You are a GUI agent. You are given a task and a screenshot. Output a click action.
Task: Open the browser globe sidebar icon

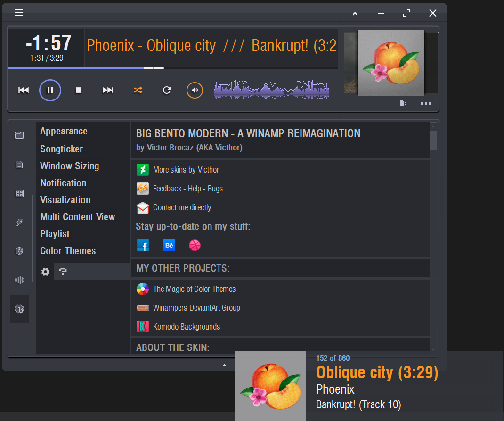(19, 251)
